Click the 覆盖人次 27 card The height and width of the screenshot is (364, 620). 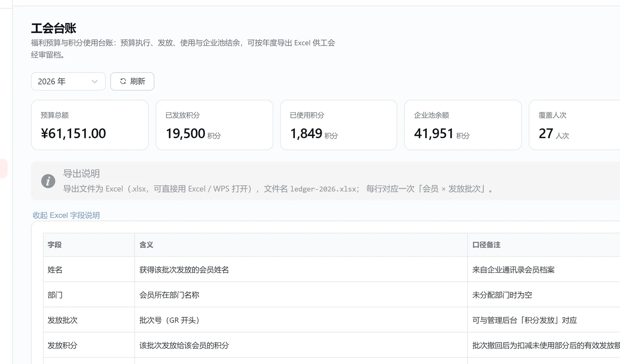575,125
